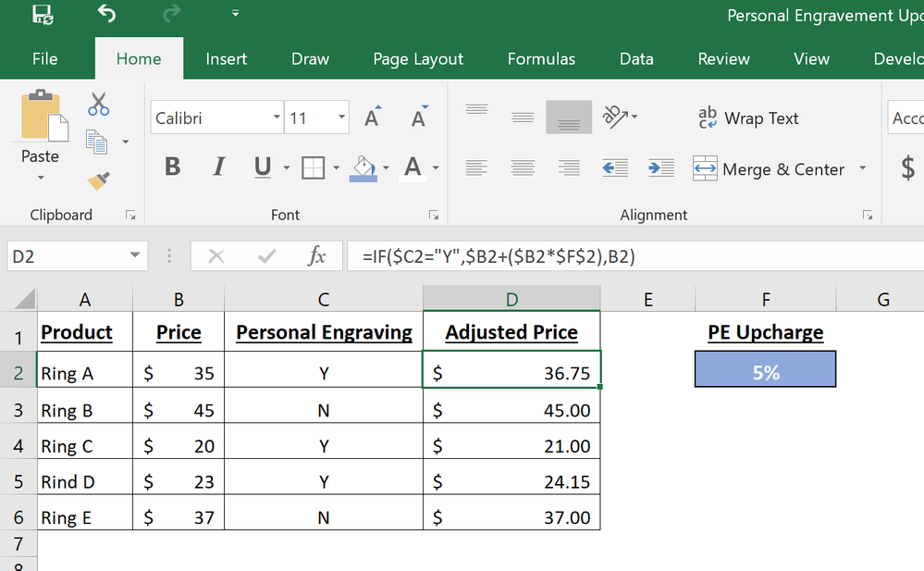This screenshot has width=924, height=571.
Task: Click the Increase Indent icon
Action: pyautogui.click(x=660, y=168)
